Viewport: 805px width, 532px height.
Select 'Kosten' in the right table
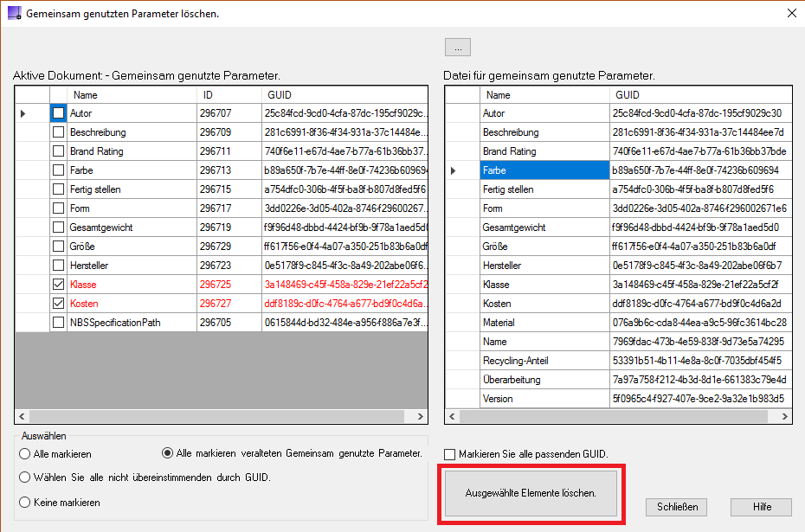(544, 303)
